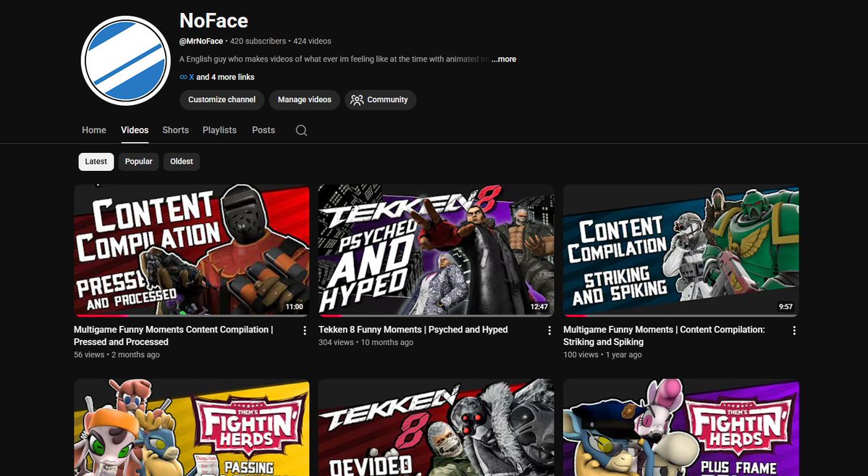Sort videos by Latest

[x=96, y=162]
